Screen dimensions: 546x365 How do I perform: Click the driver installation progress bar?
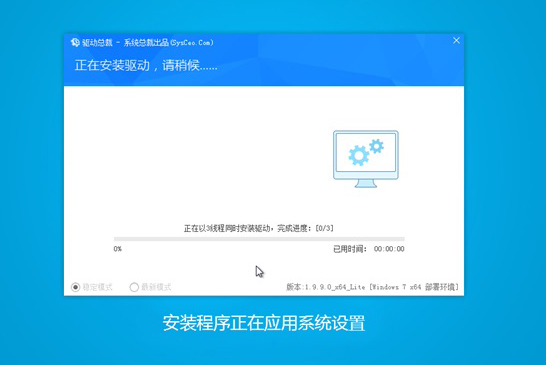(259, 239)
